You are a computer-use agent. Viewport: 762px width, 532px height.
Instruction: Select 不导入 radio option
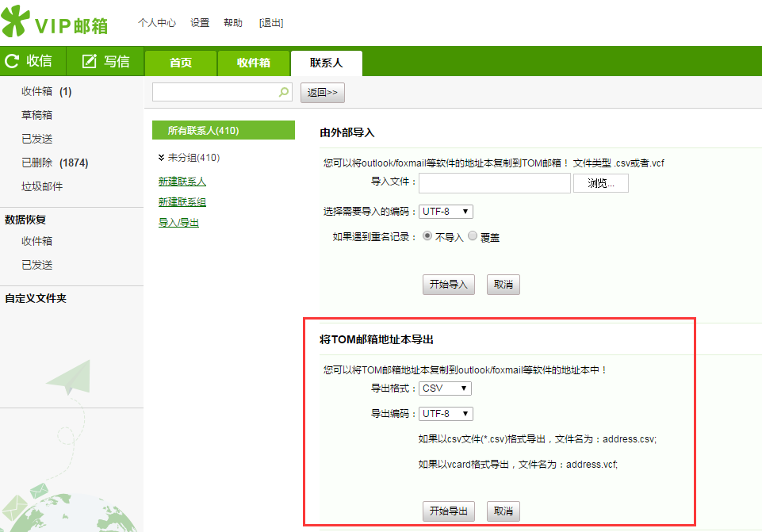pyautogui.click(x=427, y=235)
